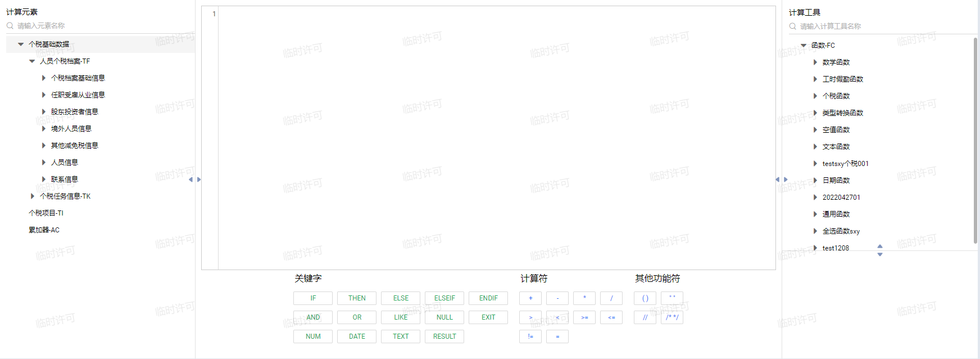Expand the 个税任务信息-TK node
The height and width of the screenshot is (359, 980).
click(x=32, y=196)
